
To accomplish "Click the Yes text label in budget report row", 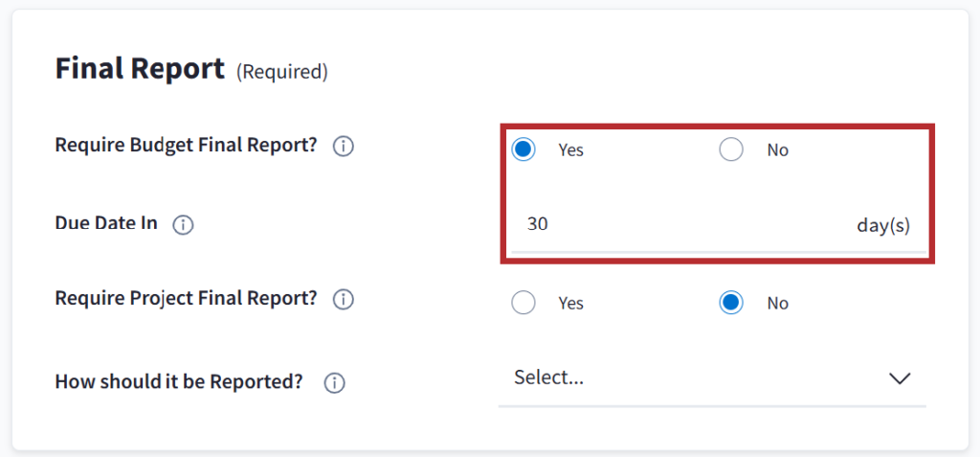I will click(x=571, y=150).
